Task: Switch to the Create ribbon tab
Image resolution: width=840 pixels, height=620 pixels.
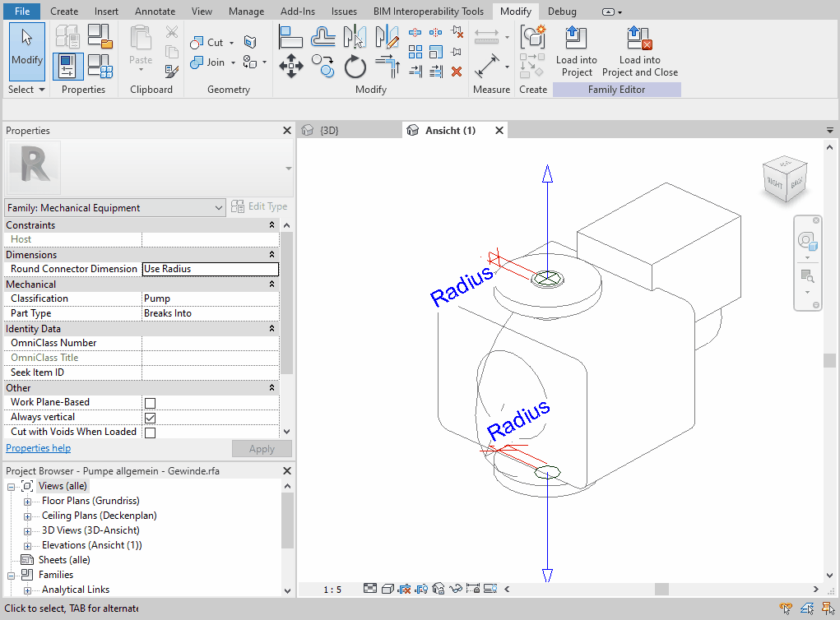Action: pyautogui.click(x=64, y=12)
